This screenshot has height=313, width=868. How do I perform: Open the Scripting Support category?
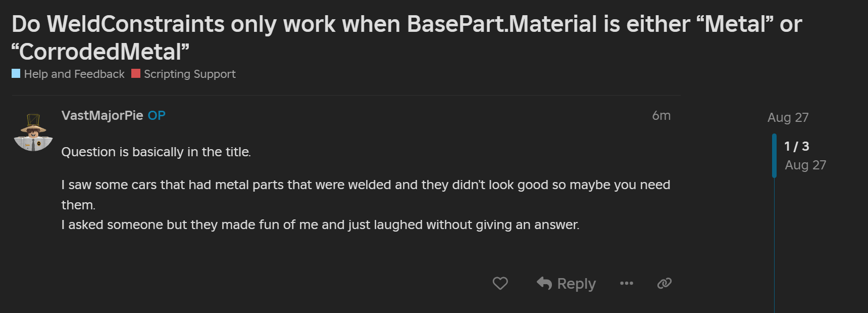click(190, 74)
